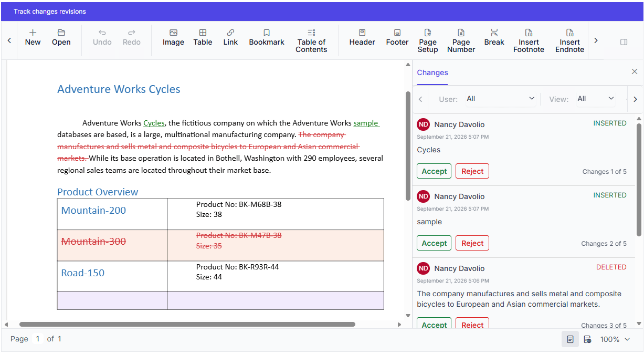Click the Changes pane vertical scrollbar

tap(639, 180)
